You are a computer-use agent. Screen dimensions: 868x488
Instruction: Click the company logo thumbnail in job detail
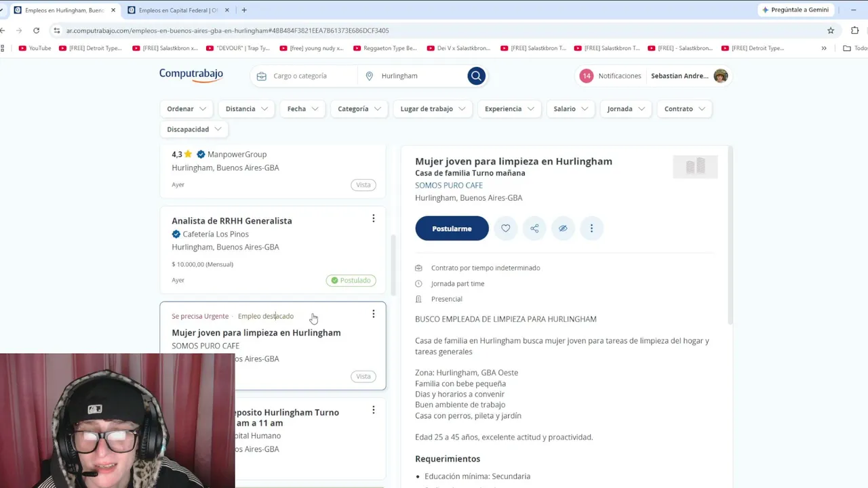click(695, 167)
